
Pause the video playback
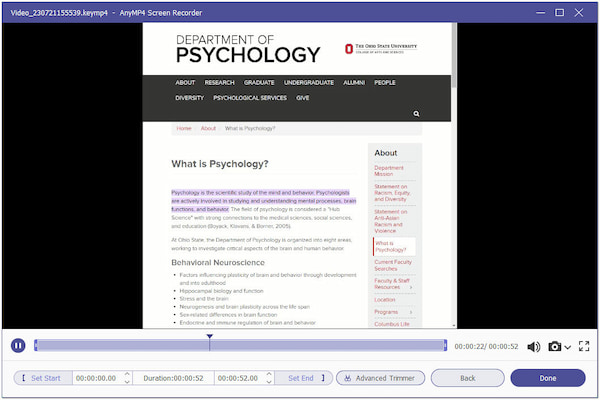pos(18,346)
